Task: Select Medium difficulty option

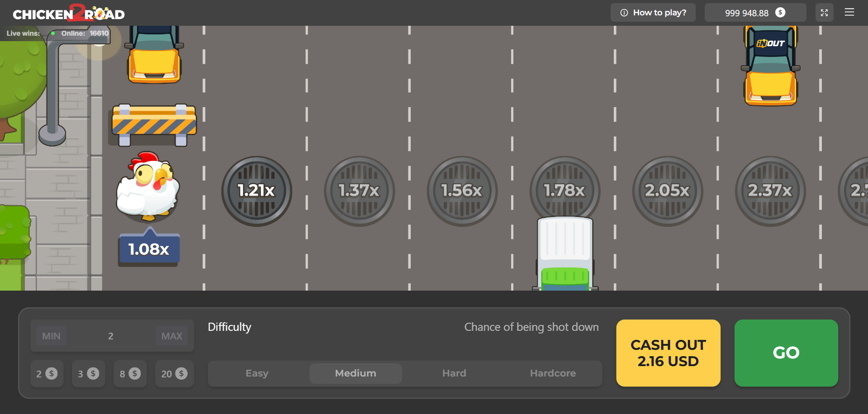Action: click(356, 373)
